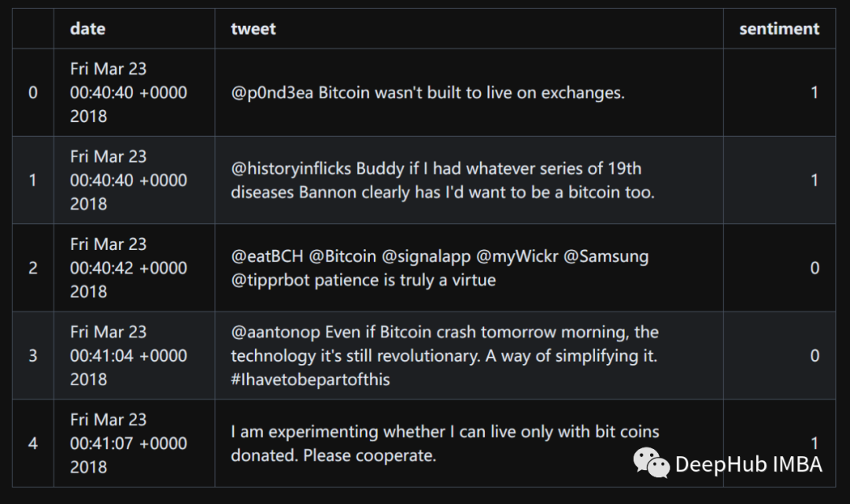
Task: Click the @p0nd3ea Bitcoin exchanges tweet
Action: pyautogui.click(x=427, y=93)
